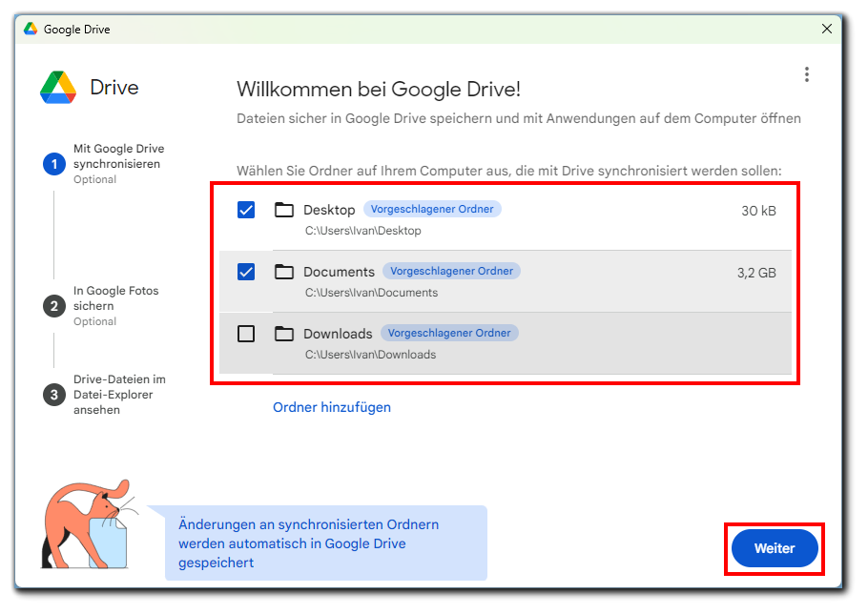The width and height of the screenshot is (868, 614).
Task: Select step 3 circle icon
Action: tap(54, 395)
